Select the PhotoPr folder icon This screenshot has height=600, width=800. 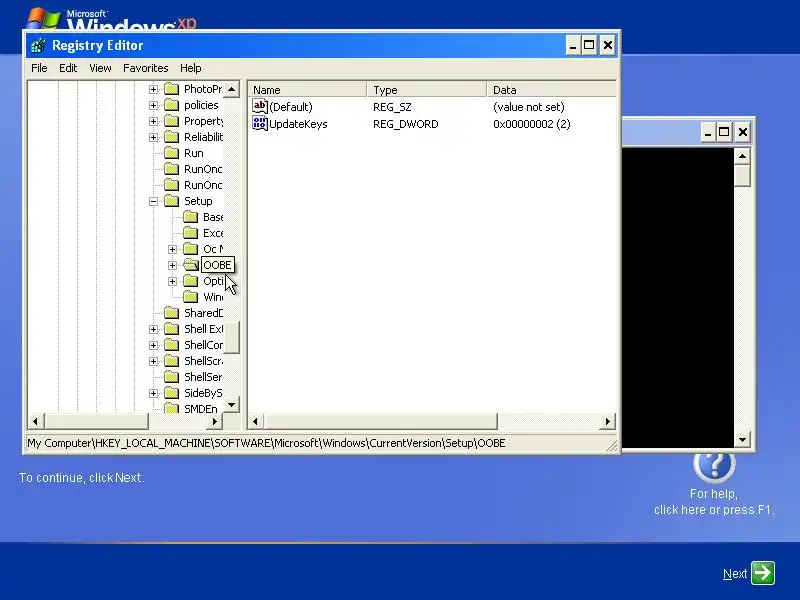172,89
